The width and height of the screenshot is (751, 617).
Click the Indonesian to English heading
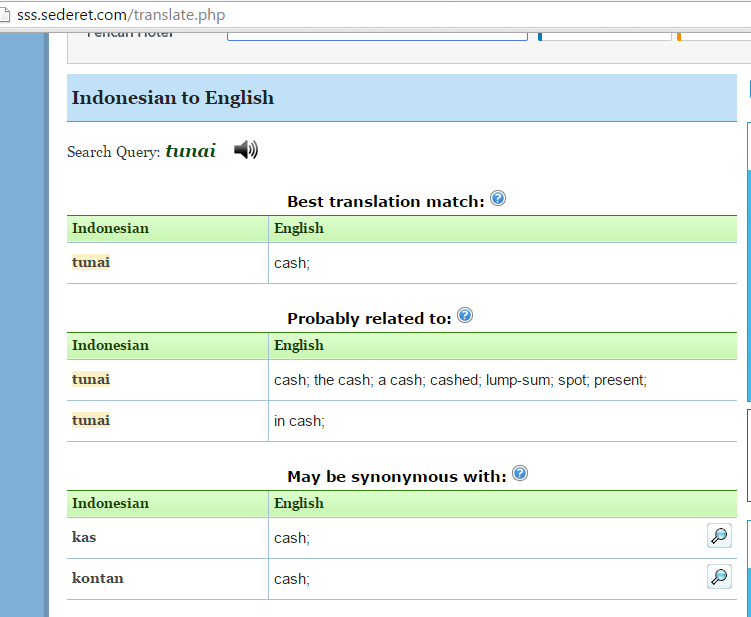pyautogui.click(x=173, y=98)
